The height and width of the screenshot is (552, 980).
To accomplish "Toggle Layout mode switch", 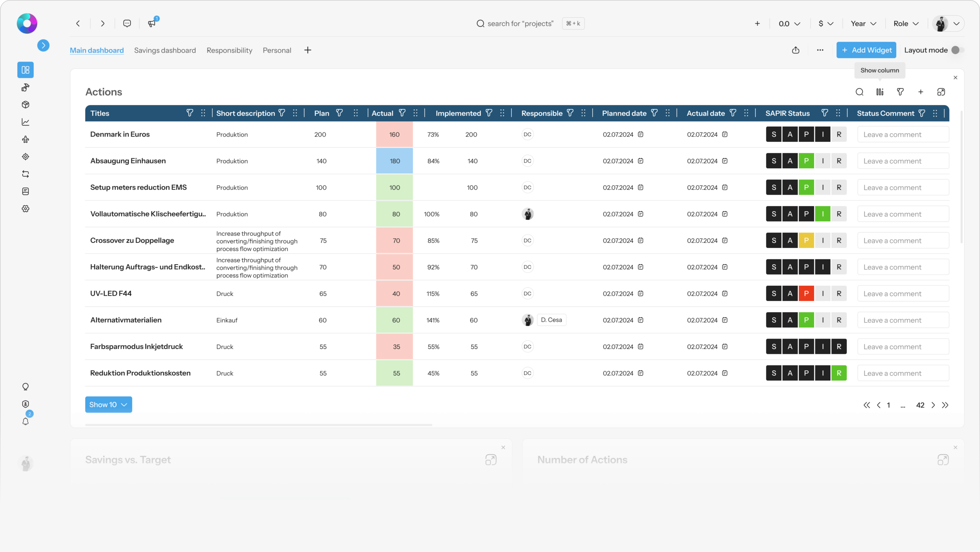I will point(957,50).
